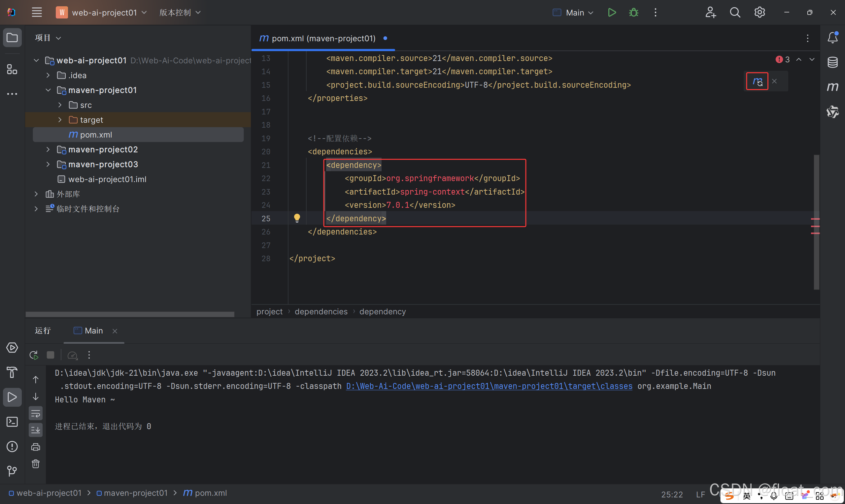Rerun Main in the run panel
Image resolution: width=845 pixels, height=504 pixels.
pyautogui.click(x=34, y=355)
